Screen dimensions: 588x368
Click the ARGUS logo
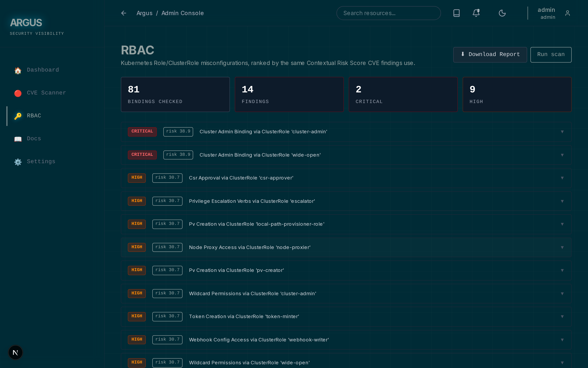coord(26,23)
